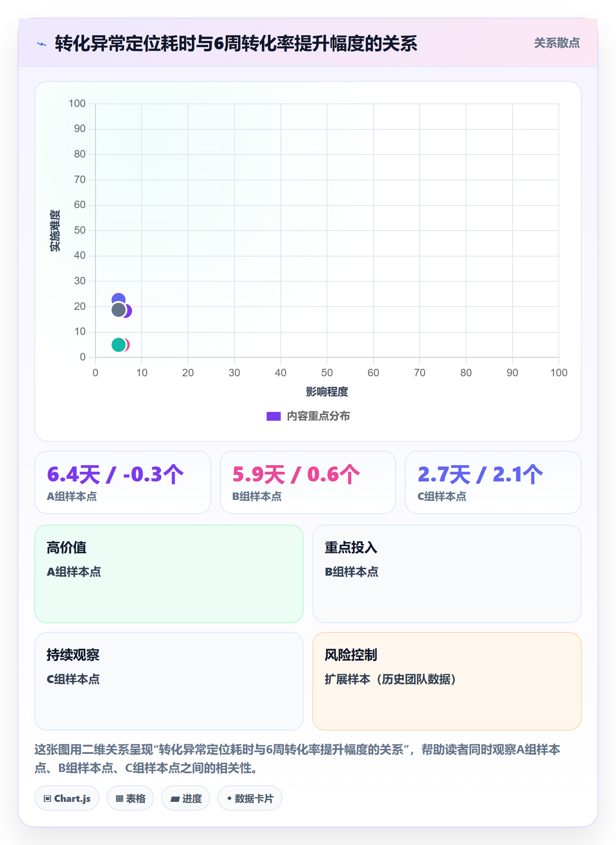Click the 表格 tag chip
Screen dimensions: 616x845
130,798
